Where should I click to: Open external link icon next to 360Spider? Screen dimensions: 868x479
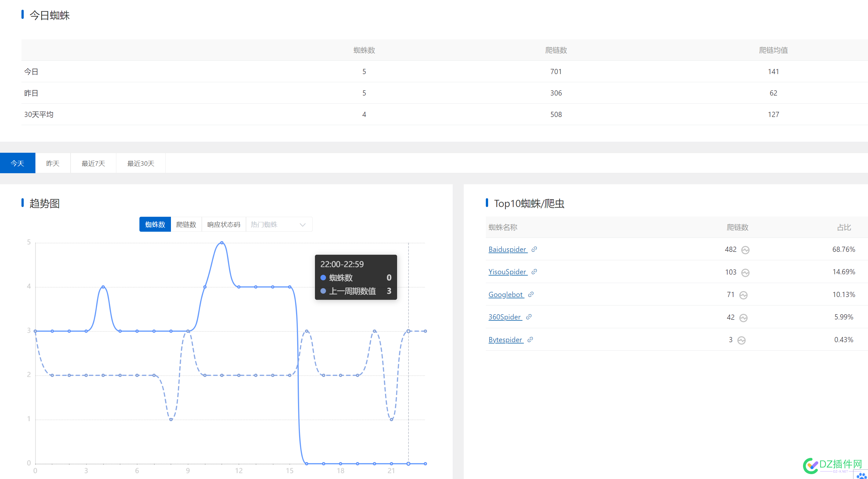click(529, 317)
